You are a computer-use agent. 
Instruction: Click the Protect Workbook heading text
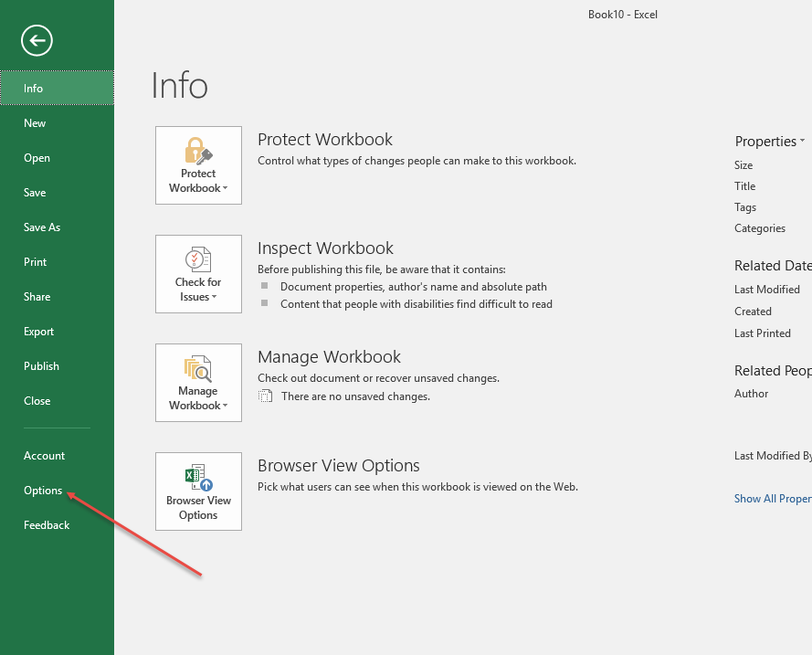click(x=324, y=139)
